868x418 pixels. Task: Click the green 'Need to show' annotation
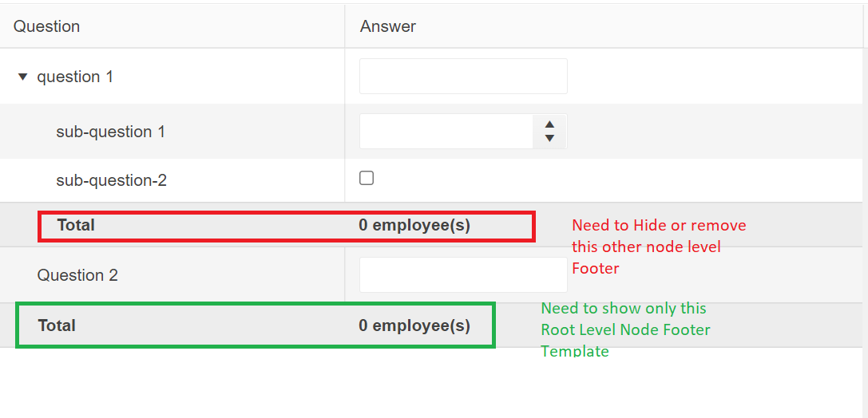pos(624,329)
